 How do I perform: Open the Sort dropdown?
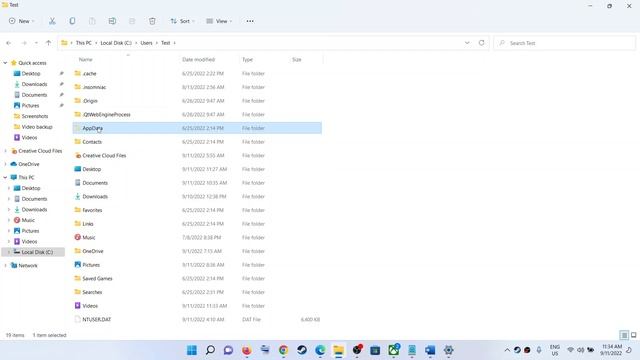182,21
